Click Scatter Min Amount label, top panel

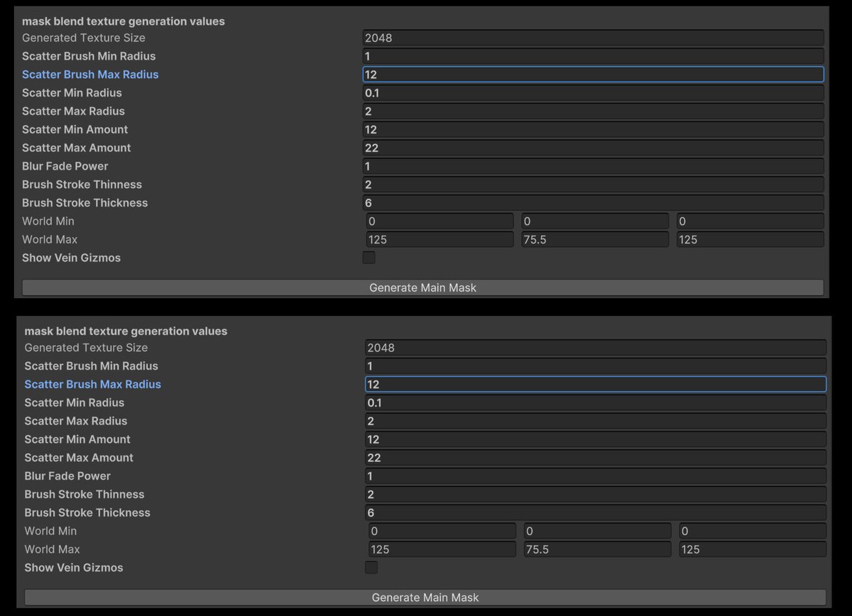pyautogui.click(x=75, y=130)
